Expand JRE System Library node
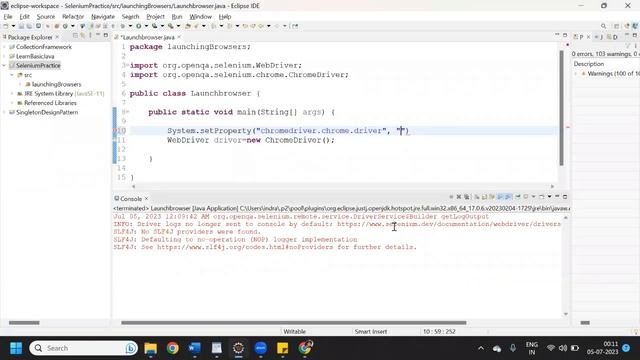The width and height of the screenshot is (640, 360). pos(12,94)
